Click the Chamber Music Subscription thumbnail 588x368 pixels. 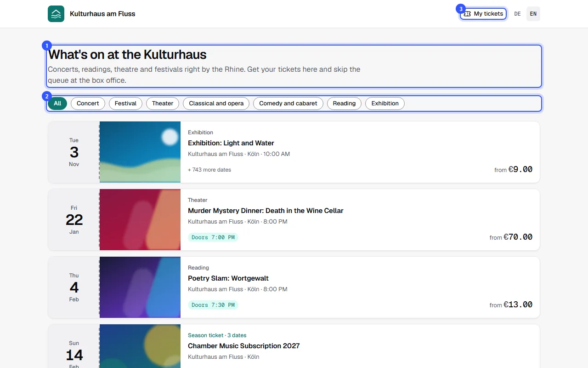(140, 346)
